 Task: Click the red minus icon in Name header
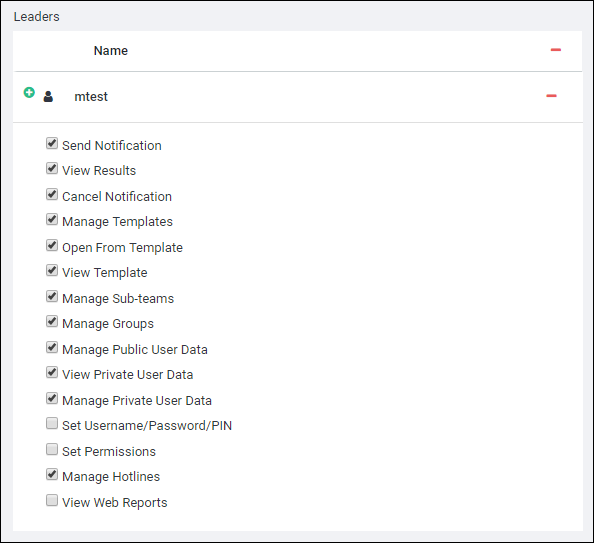tap(556, 50)
